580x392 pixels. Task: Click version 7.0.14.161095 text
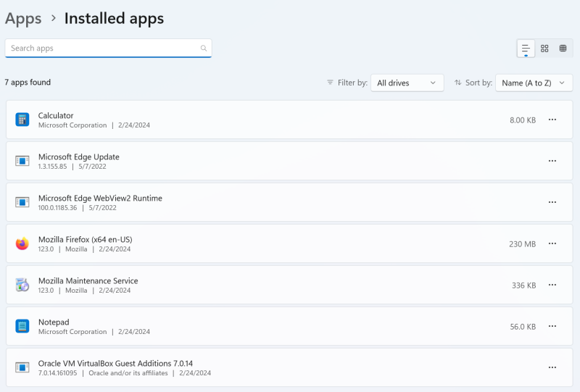pyautogui.click(x=58, y=373)
